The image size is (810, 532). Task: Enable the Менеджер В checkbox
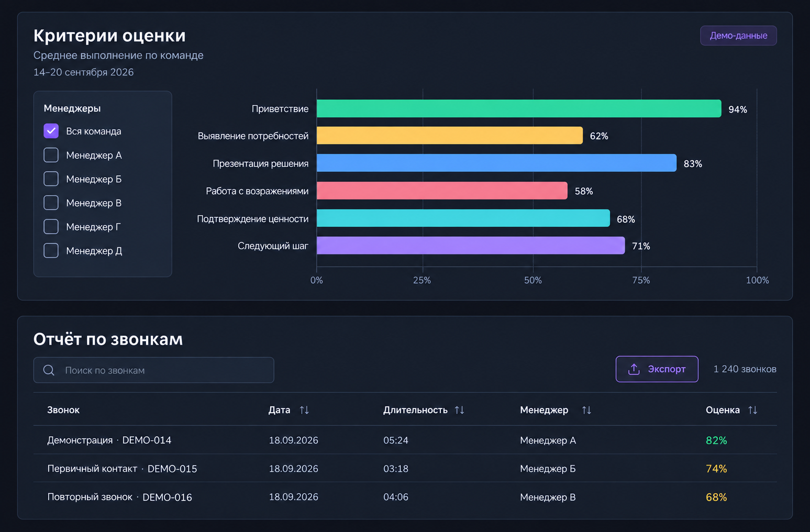(51, 203)
